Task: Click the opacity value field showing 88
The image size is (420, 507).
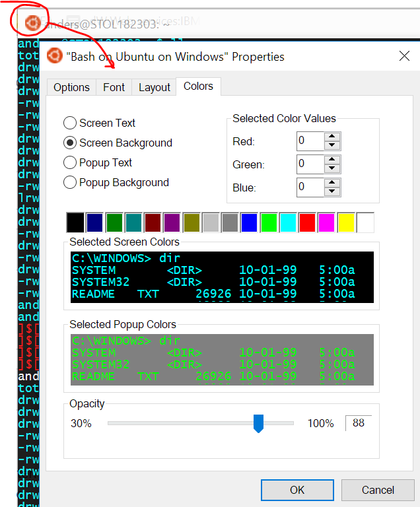Action: click(359, 423)
